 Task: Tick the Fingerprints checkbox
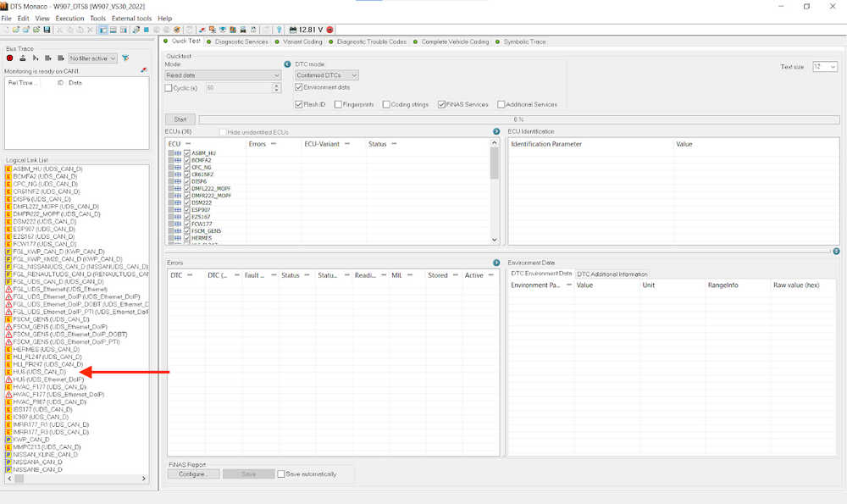(x=338, y=104)
